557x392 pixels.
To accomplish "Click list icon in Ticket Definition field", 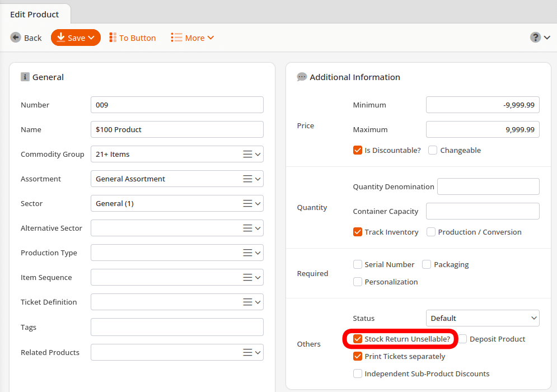I will [247, 302].
